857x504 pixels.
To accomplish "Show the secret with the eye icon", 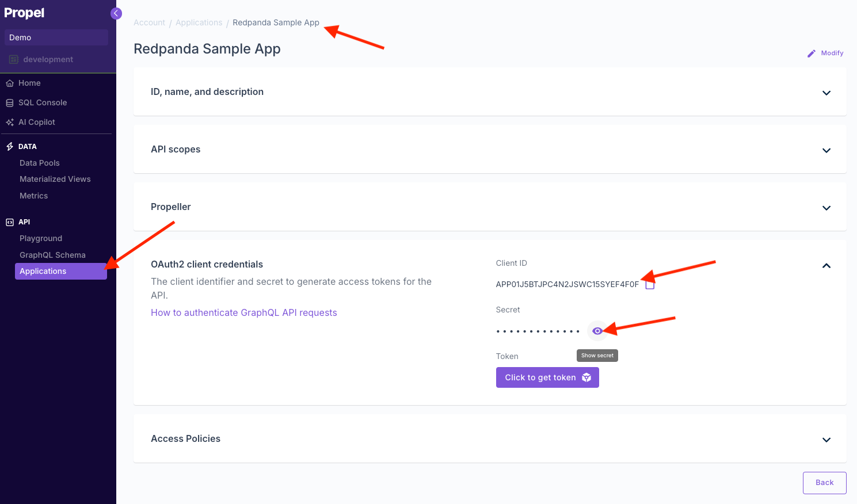I will coord(597,331).
